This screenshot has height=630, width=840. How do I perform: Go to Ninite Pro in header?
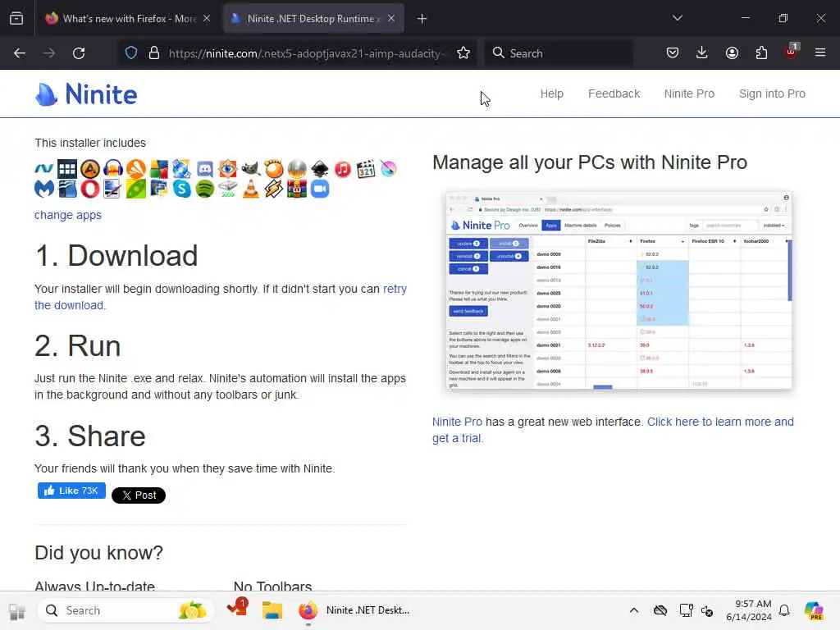pyautogui.click(x=689, y=94)
